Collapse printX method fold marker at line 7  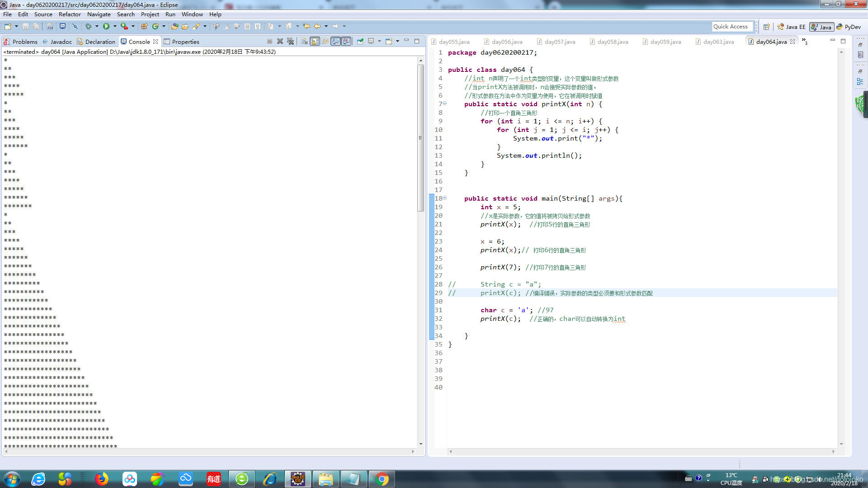tap(445, 104)
